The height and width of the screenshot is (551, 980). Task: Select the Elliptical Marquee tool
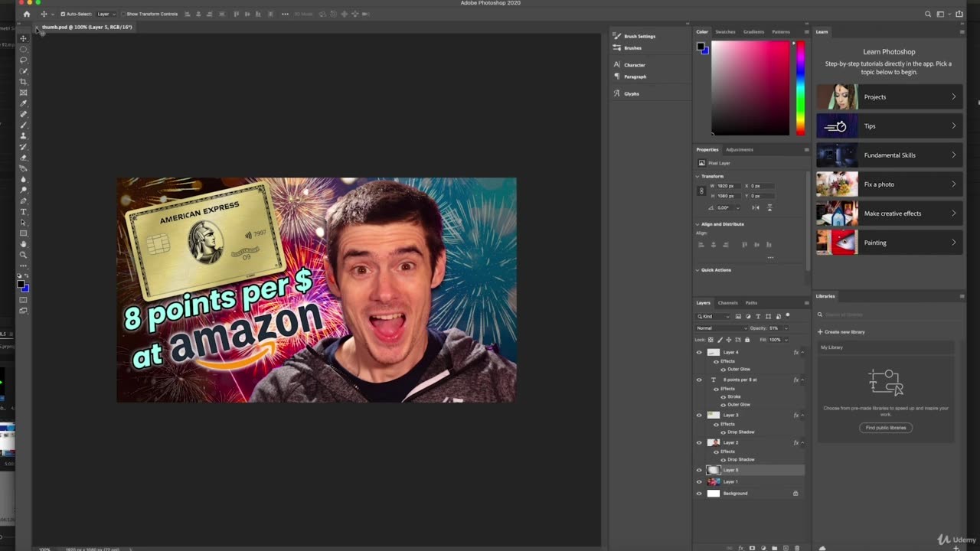(23, 49)
